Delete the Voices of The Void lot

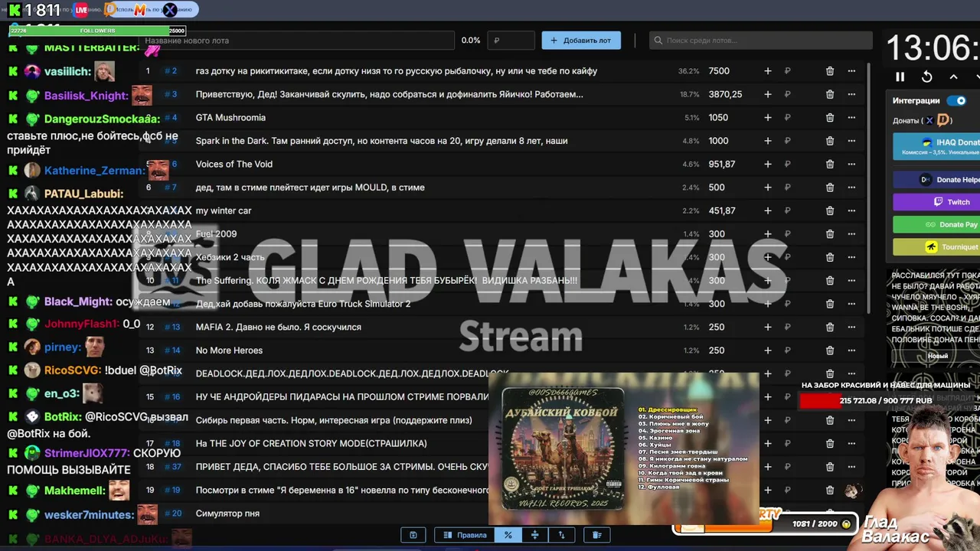[x=830, y=165]
